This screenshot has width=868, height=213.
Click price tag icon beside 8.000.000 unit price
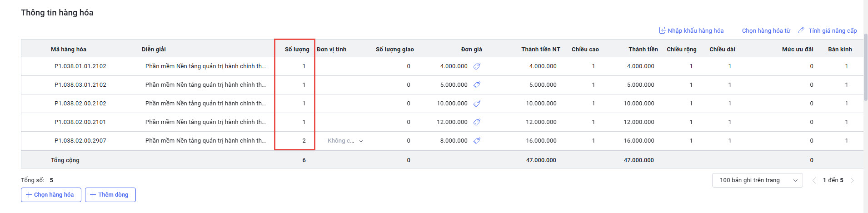tap(477, 141)
